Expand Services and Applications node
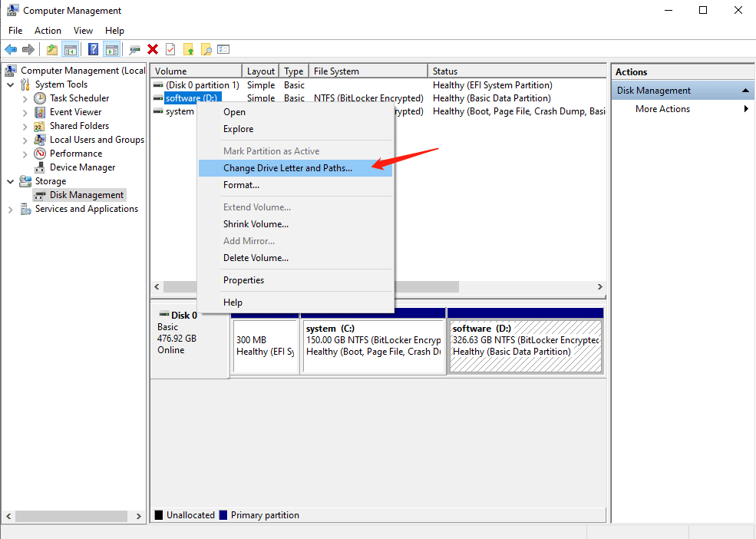 11,209
